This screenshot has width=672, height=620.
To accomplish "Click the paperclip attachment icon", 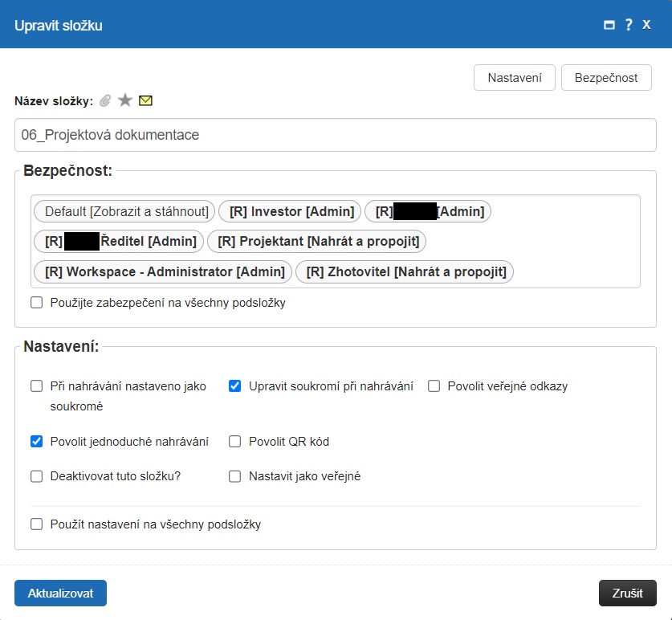I will (105, 100).
